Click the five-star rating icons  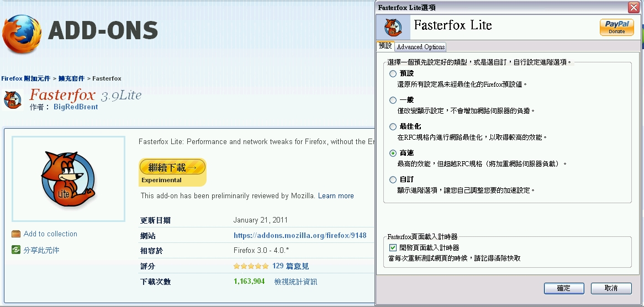(251, 266)
